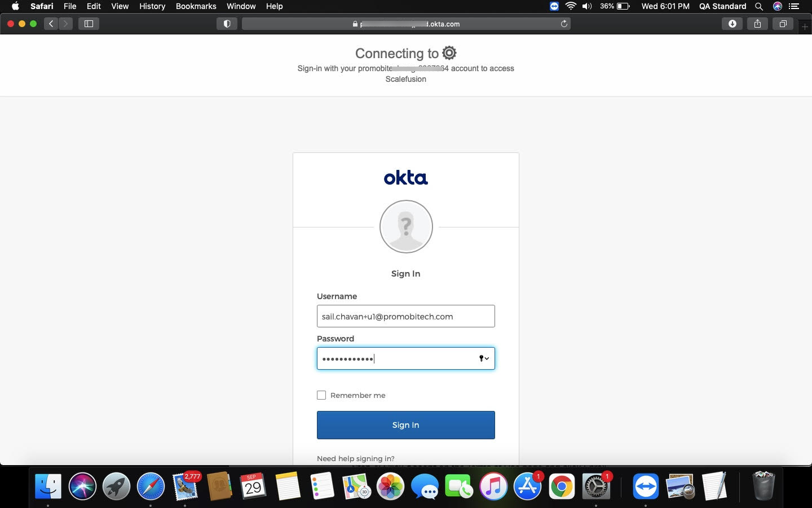
Task: Click Safari's Forward navigation arrow
Action: pos(65,24)
